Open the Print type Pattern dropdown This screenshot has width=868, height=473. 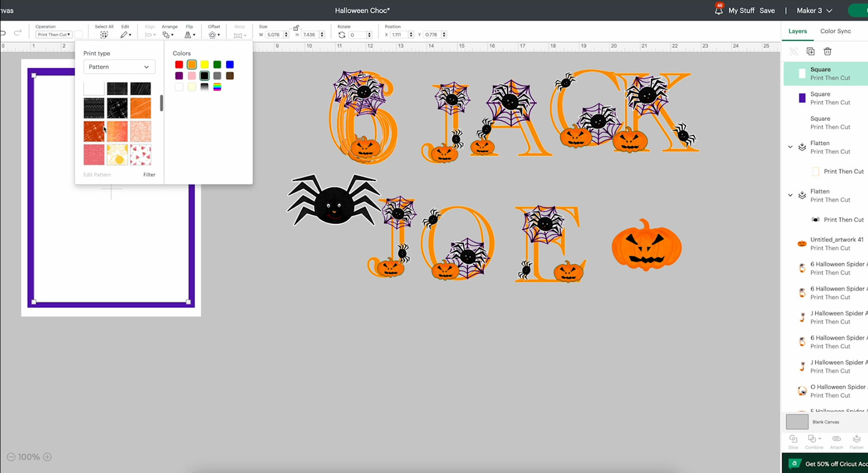tap(119, 67)
